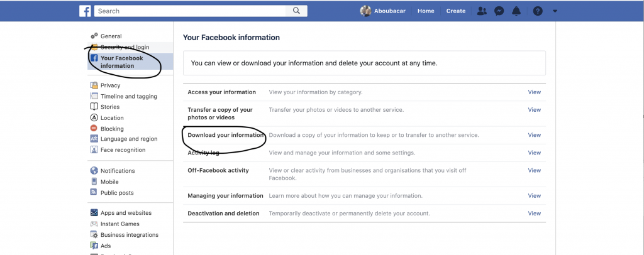
Task: View Access your information
Action: 535,92
